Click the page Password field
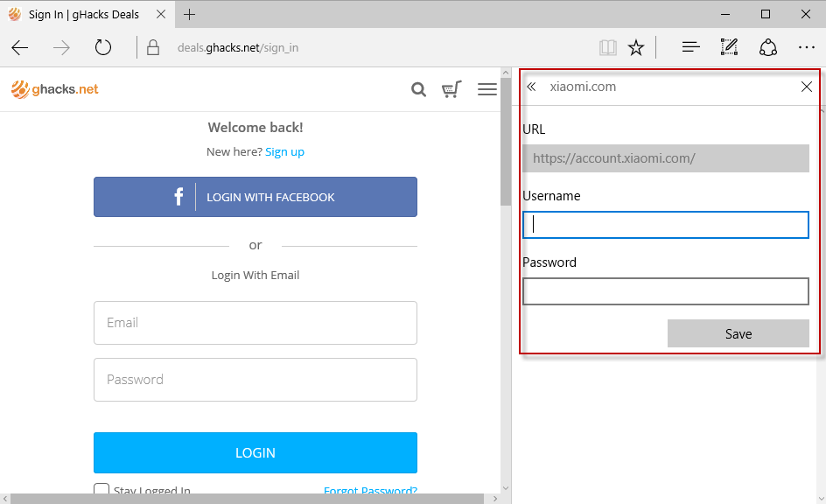 (x=255, y=380)
